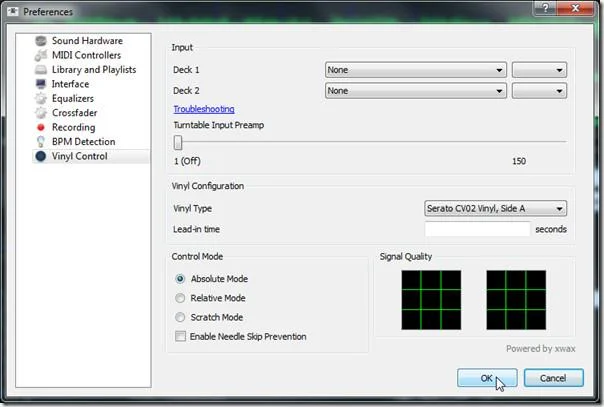Enable Needle Skip Prevention checkbox
This screenshot has height=407, width=604.
[x=180, y=336]
